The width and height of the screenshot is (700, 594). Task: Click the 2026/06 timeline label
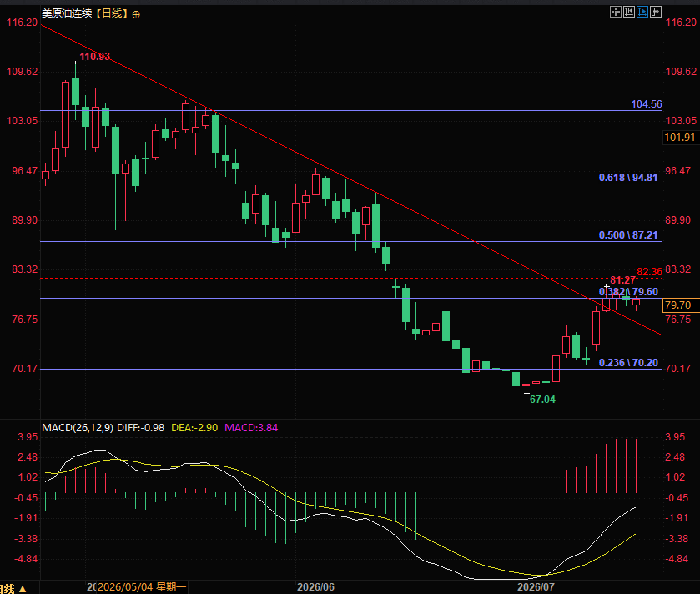tap(315, 586)
